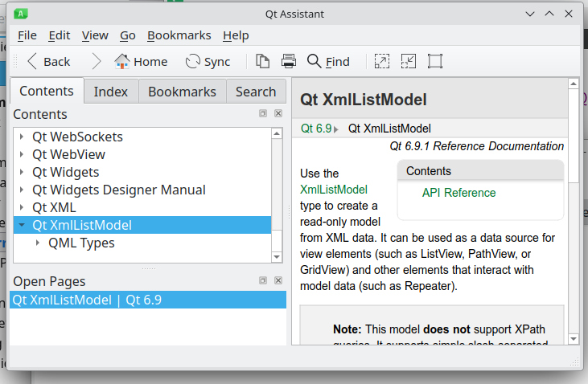
Task: Click the documentation page scrollbar thumb
Action: coord(574,136)
